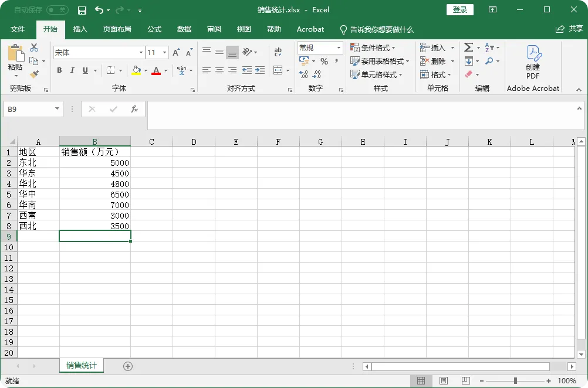Align text right icon
588x388 pixels.
coord(232,70)
